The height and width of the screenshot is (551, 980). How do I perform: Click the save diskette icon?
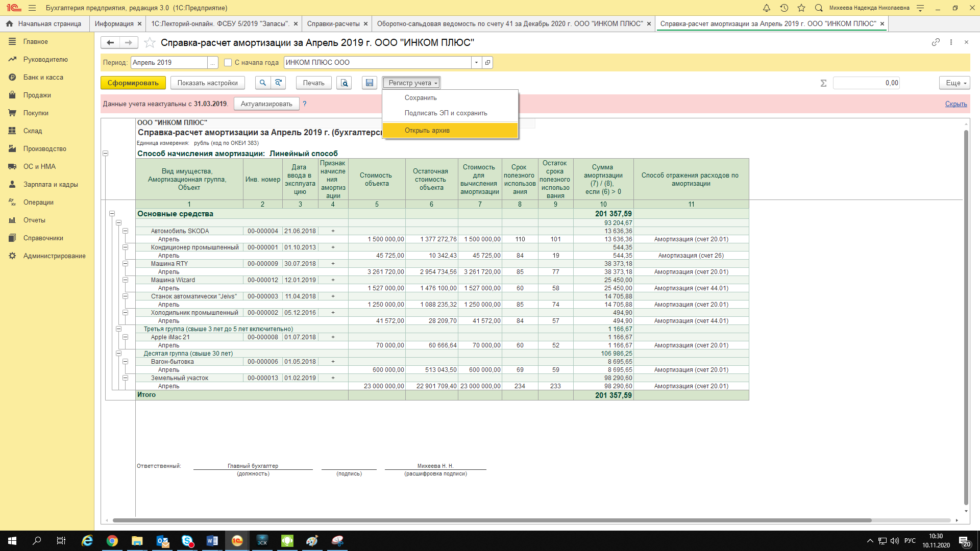pos(370,83)
